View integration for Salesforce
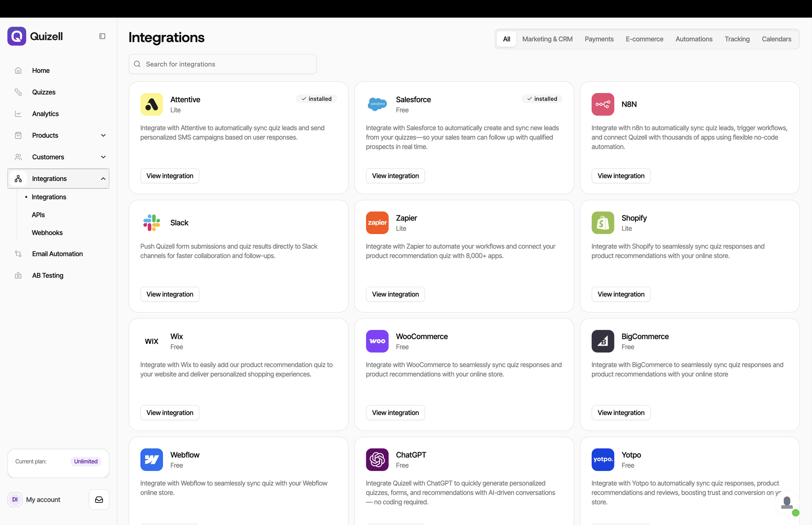This screenshot has height=525, width=812. coord(395,176)
